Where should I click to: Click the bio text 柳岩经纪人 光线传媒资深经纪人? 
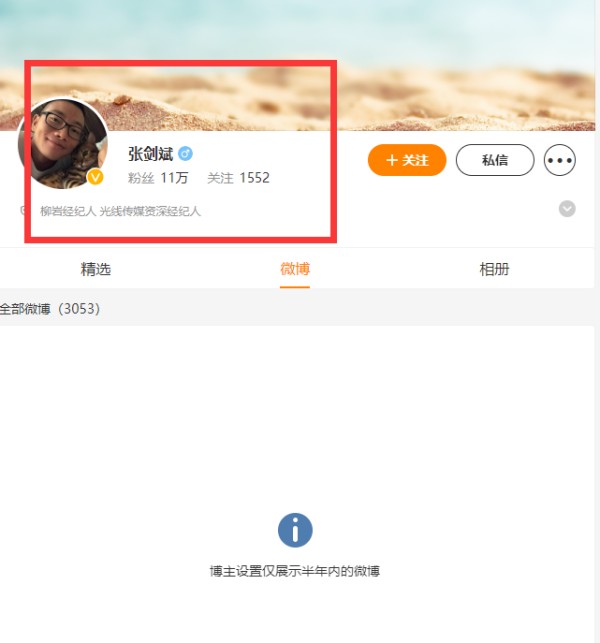[x=120, y=211]
